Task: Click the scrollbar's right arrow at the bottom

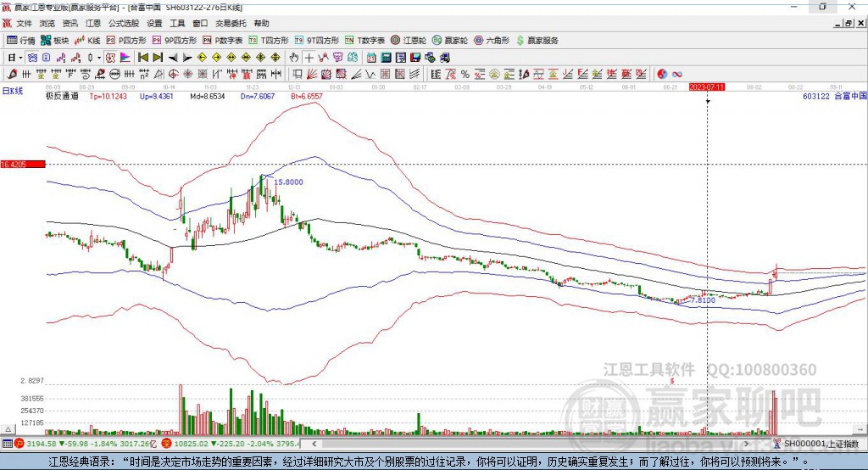Action: [x=746, y=444]
